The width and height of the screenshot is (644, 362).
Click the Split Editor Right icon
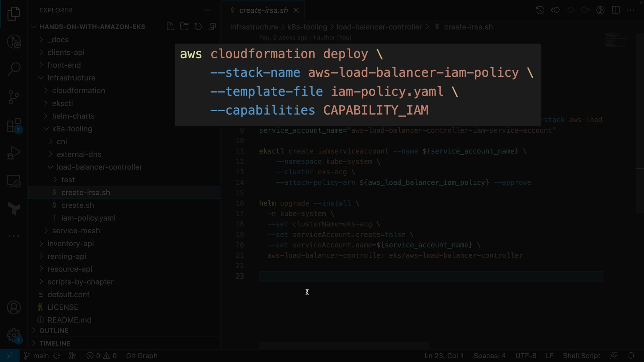615,10
